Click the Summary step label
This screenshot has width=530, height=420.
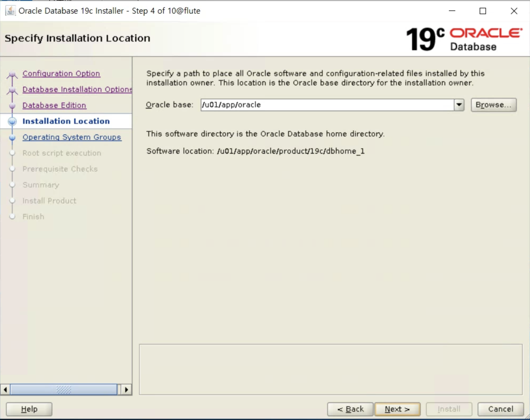click(41, 185)
